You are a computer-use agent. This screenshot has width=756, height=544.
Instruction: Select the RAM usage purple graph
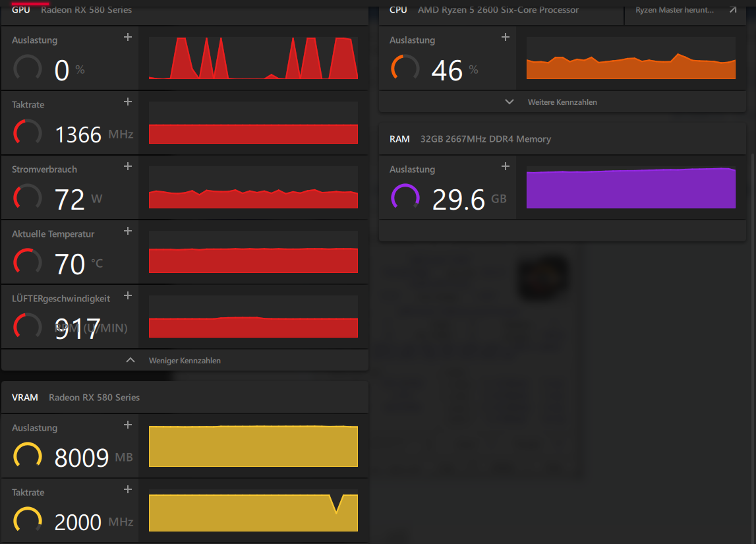coord(631,187)
